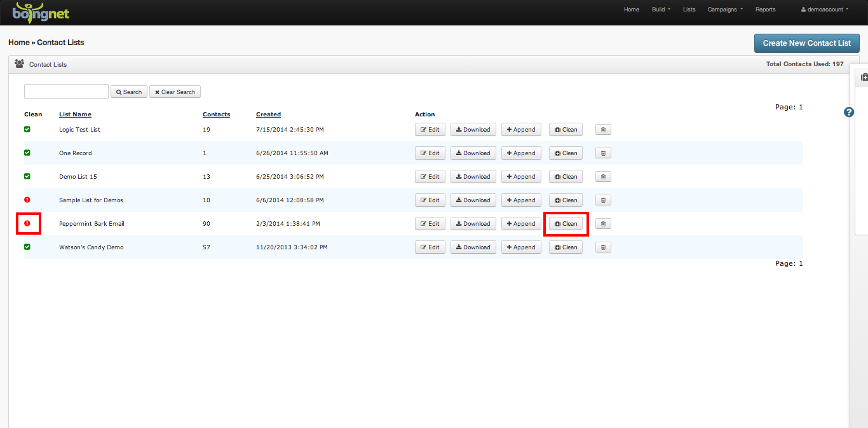Open the Clean panel icon on right edge
This screenshot has height=428, width=868.
pyautogui.click(x=863, y=77)
